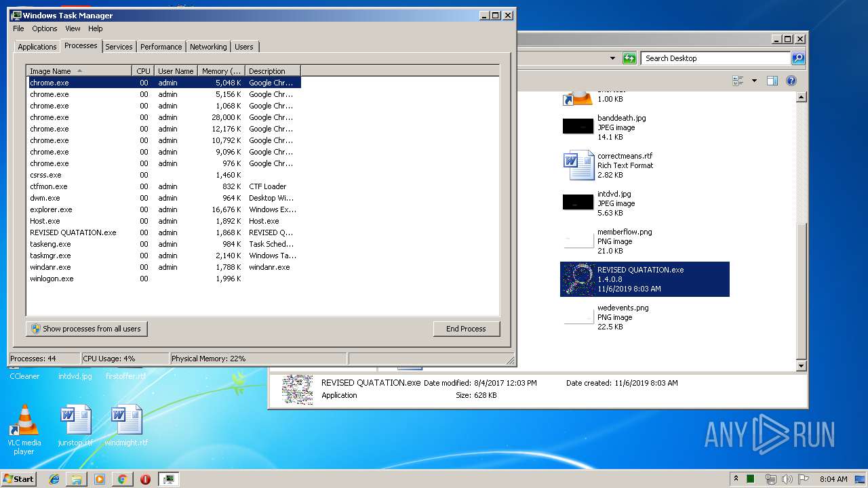This screenshot has height=488, width=868.
Task: Click the Explorer scrollbar down arrow
Action: click(x=801, y=366)
